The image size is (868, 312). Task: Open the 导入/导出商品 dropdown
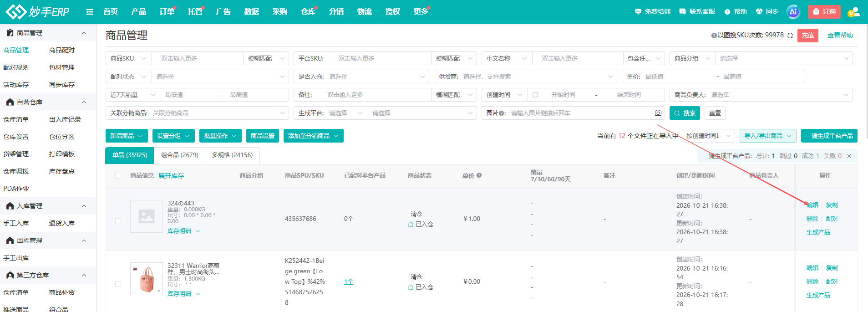(768, 136)
